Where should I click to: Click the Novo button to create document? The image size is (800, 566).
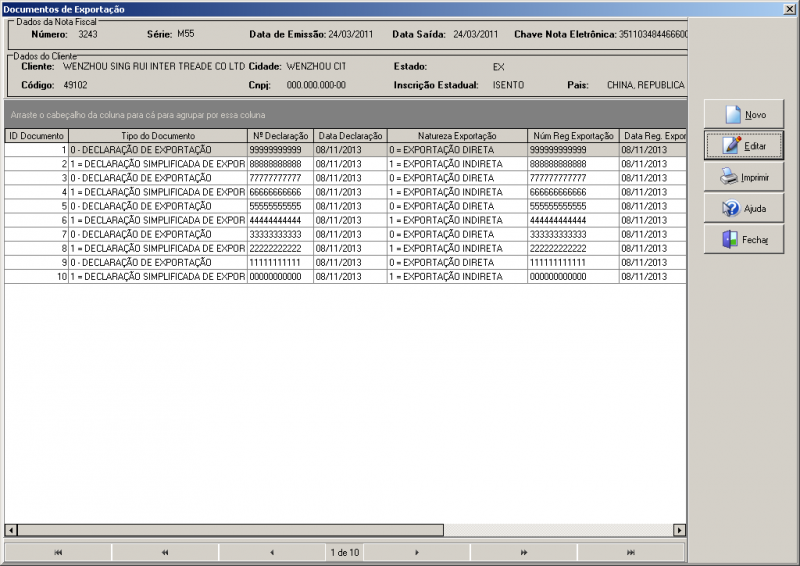[744, 114]
